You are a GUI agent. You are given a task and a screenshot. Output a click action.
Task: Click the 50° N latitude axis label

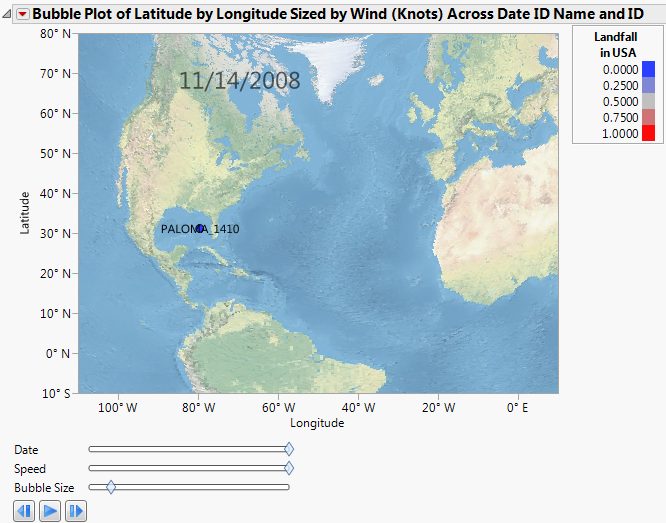(56, 154)
